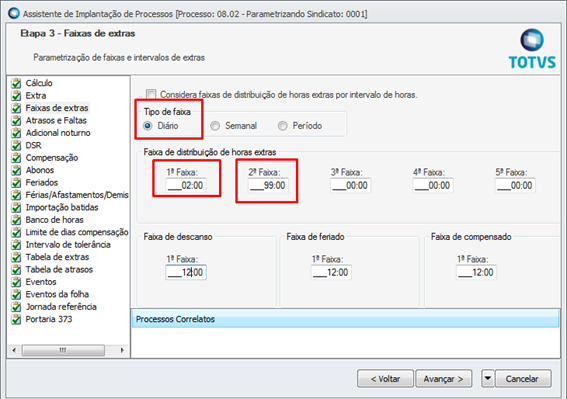
Task: Click the left-panel scrollbar's left arrow
Action: tap(14, 350)
